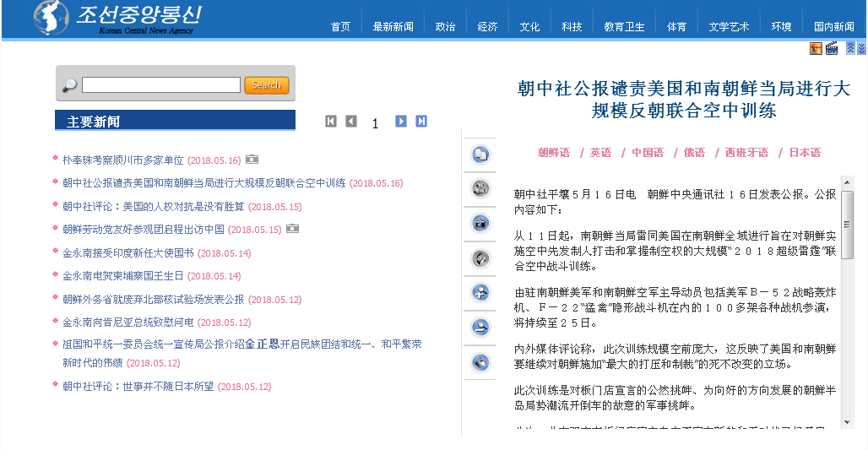
Task: Open headline 朴奉珠考察顺川市多家单位
Action: (x=123, y=160)
